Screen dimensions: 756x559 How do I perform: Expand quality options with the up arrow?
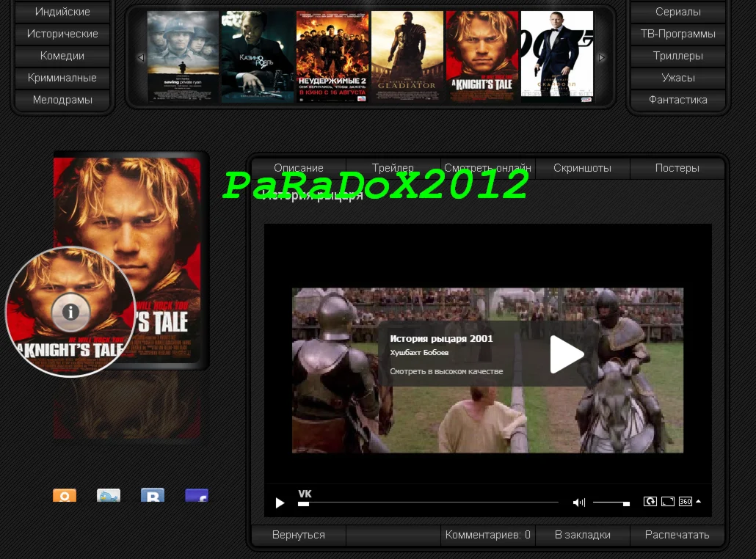tap(698, 502)
